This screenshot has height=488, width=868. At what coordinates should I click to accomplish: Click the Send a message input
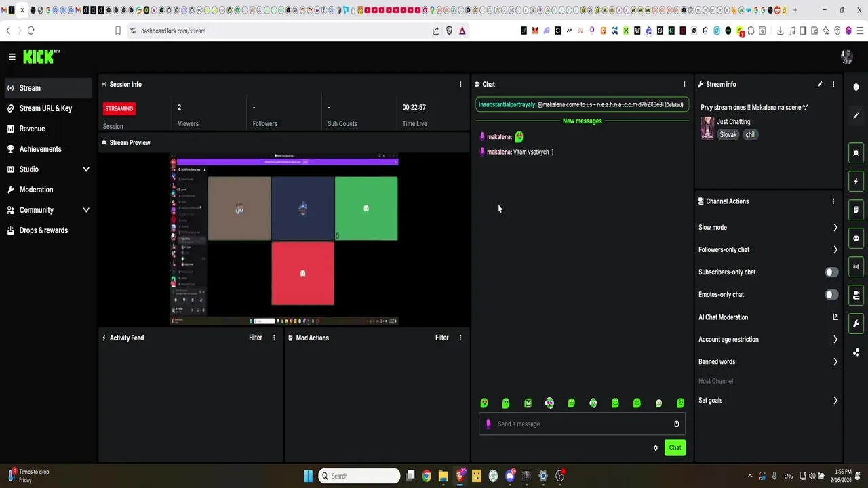click(x=582, y=424)
